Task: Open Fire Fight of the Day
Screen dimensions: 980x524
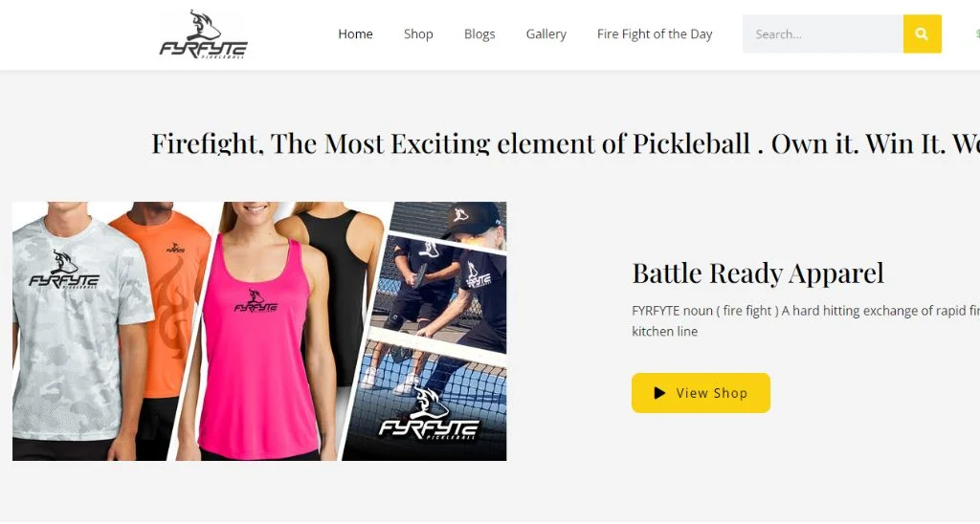Action: pos(655,34)
